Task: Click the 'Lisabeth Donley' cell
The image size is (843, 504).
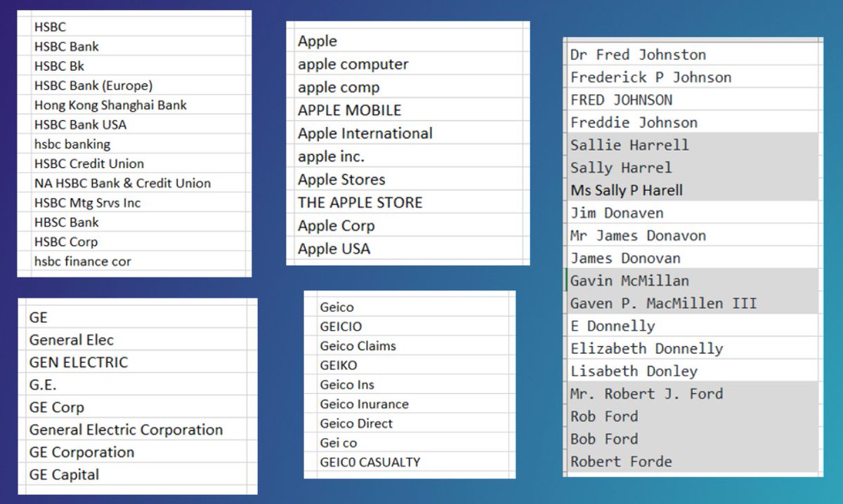Action: pos(693,371)
